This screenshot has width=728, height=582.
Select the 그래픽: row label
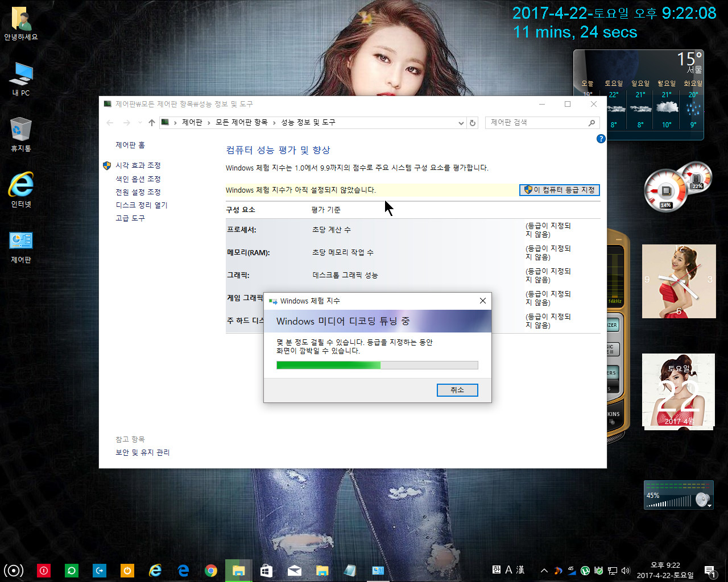coord(238,276)
